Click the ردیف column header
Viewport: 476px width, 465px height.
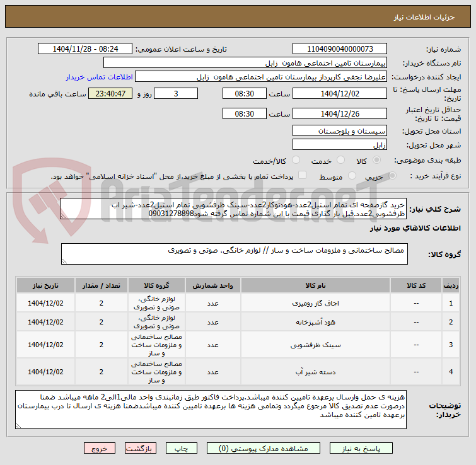[x=451, y=285]
